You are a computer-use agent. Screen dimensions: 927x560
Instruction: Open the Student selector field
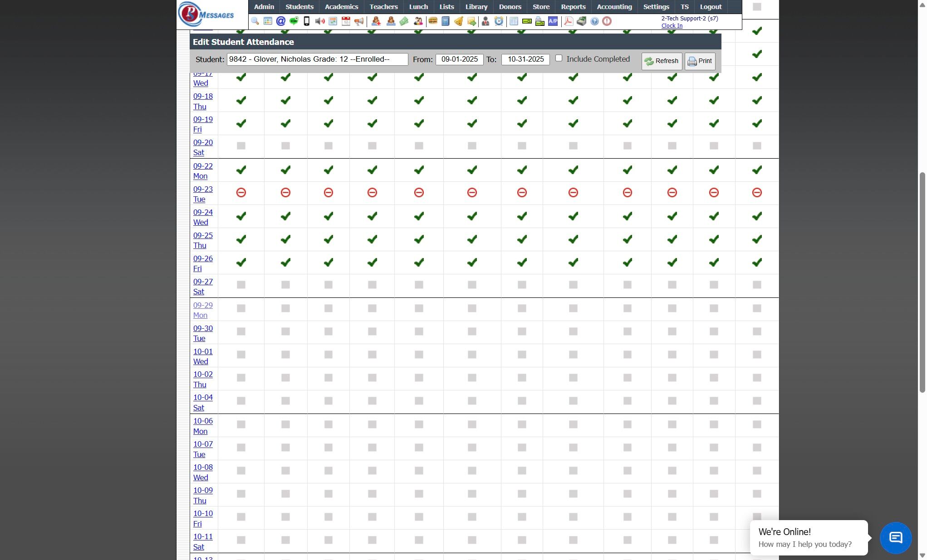317,59
